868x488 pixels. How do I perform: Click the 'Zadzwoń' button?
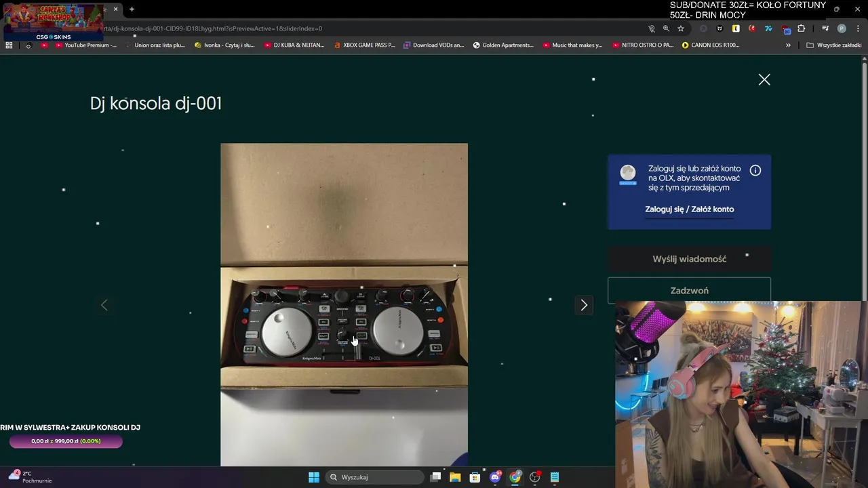[x=689, y=291]
